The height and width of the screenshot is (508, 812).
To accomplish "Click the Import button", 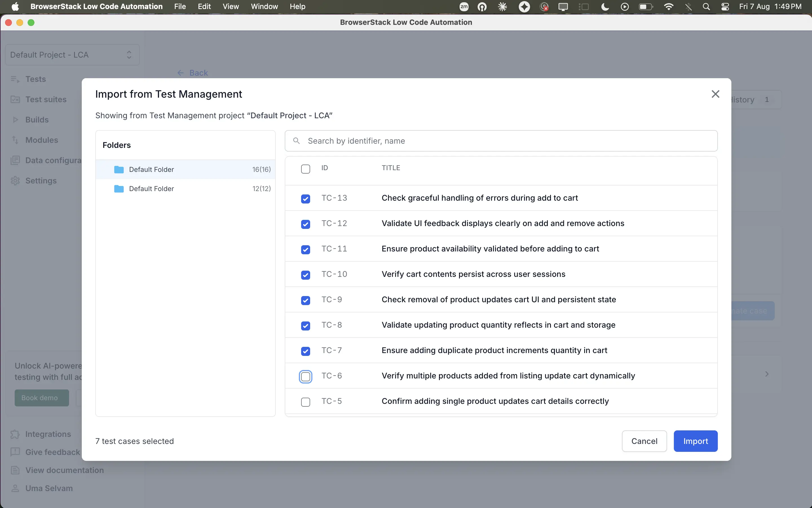I will click(696, 441).
